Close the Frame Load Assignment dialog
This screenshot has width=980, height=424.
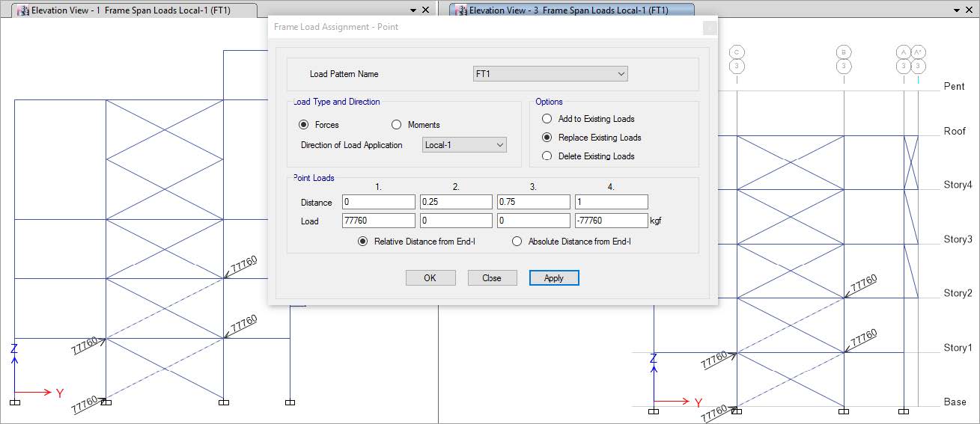click(x=710, y=27)
